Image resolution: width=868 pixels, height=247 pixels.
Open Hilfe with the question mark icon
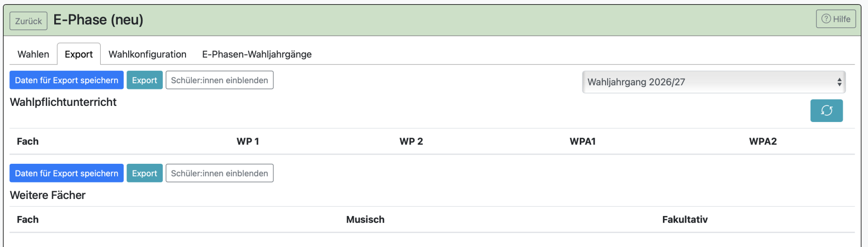835,19
